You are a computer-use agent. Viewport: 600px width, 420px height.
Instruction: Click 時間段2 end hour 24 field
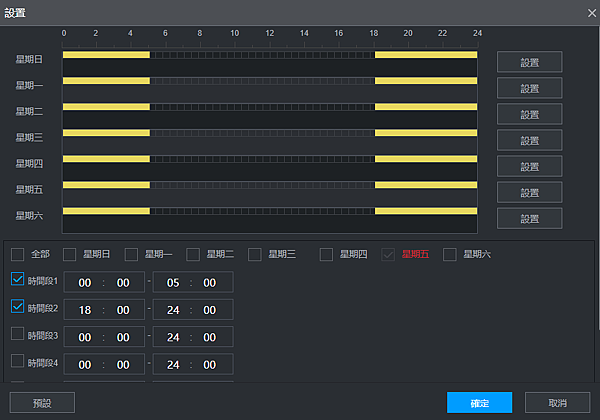point(173,310)
